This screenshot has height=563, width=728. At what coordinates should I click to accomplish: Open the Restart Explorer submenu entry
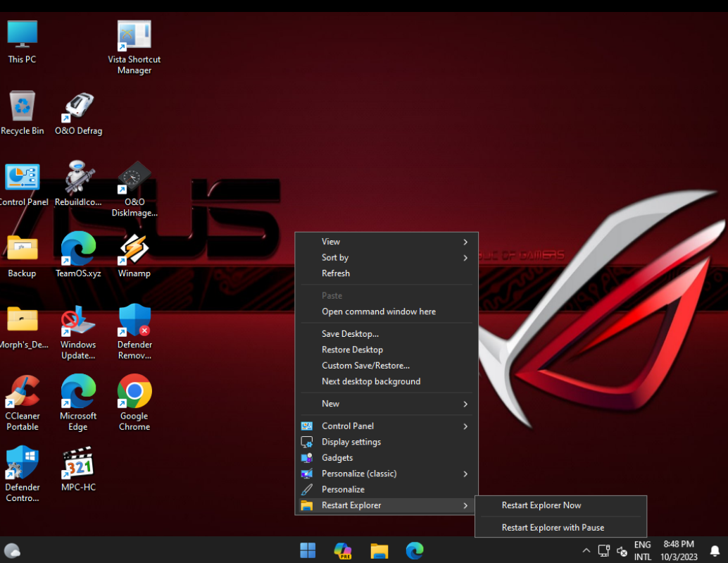coord(387,505)
